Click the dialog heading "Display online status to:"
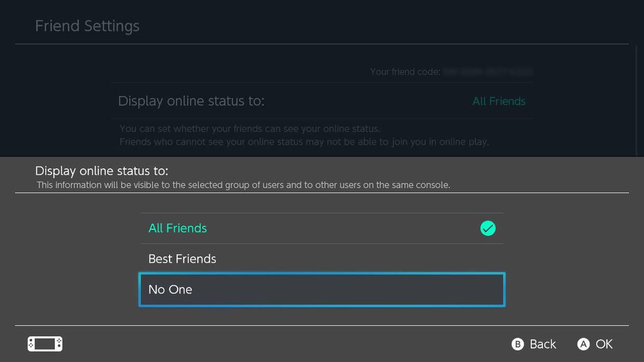 (102, 171)
